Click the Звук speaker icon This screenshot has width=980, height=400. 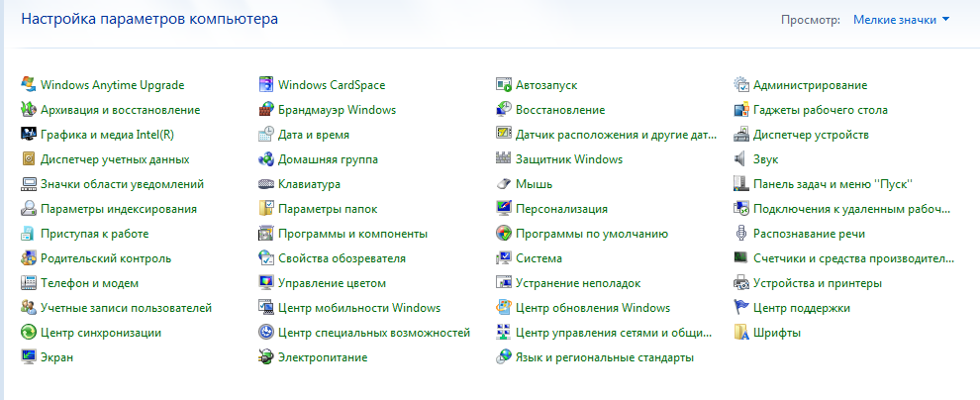coord(741,158)
